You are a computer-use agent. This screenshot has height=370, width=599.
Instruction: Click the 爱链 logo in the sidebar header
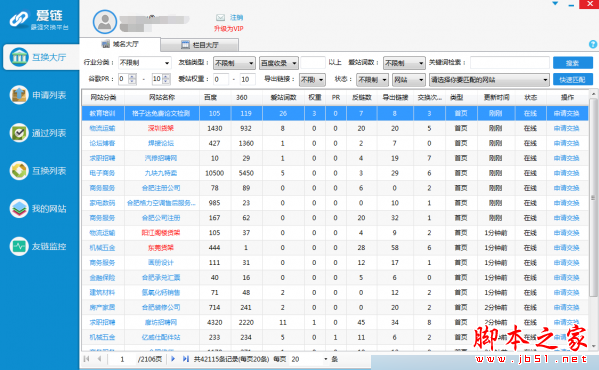click(39, 20)
